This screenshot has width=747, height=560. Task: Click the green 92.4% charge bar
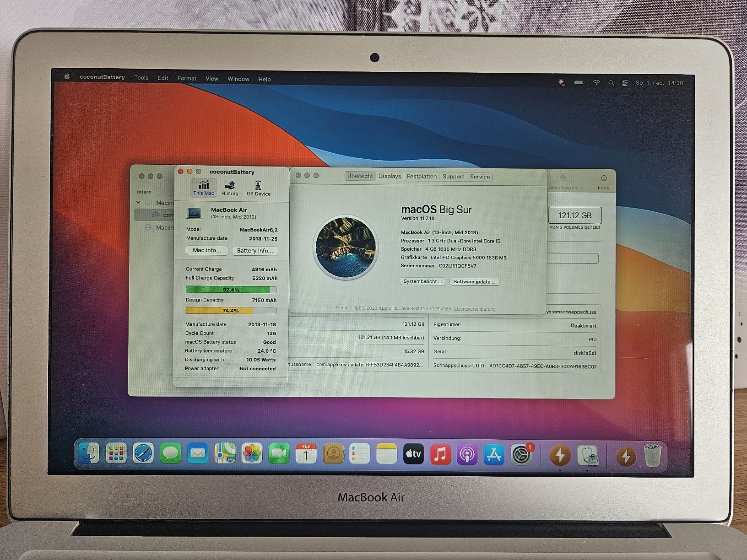tap(231, 290)
